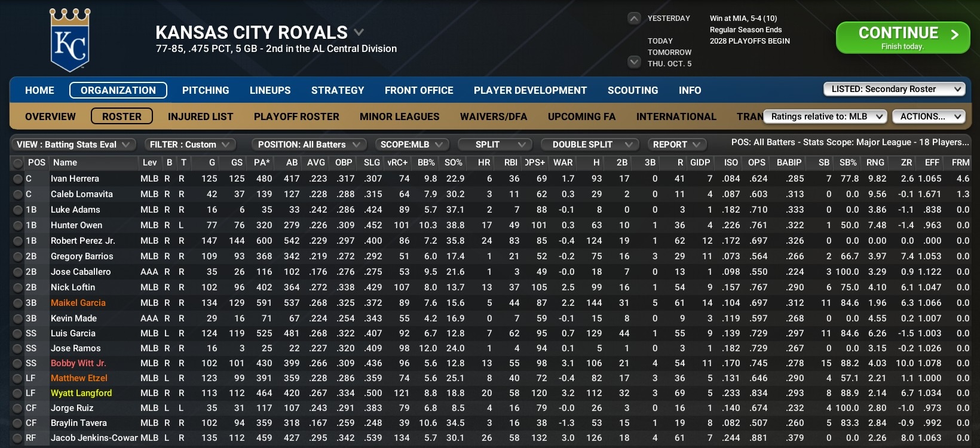Sort the table by the BABIP column
The width and height of the screenshot is (980, 448).
point(789,162)
